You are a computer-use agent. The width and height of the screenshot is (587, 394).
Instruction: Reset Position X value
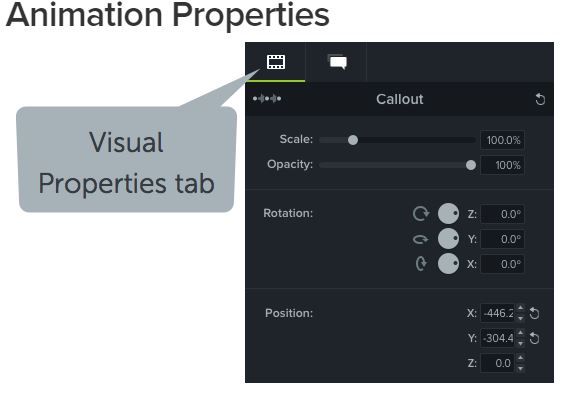pos(535,313)
